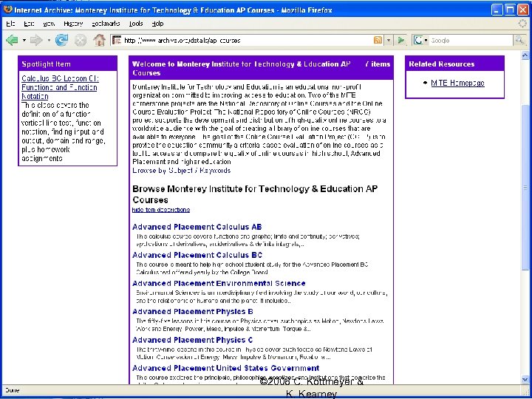Click the Spotlight Item panel header
Screen dimensions: 532x399
click(x=67, y=64)
